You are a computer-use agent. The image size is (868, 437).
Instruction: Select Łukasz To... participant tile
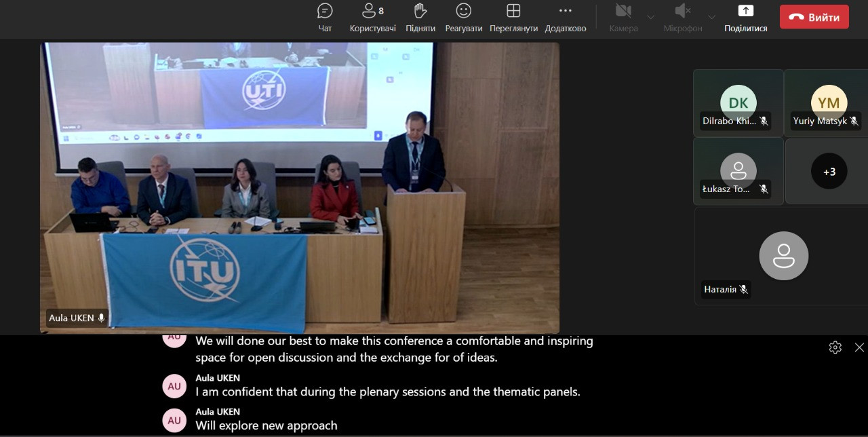(x=738, y=171)
